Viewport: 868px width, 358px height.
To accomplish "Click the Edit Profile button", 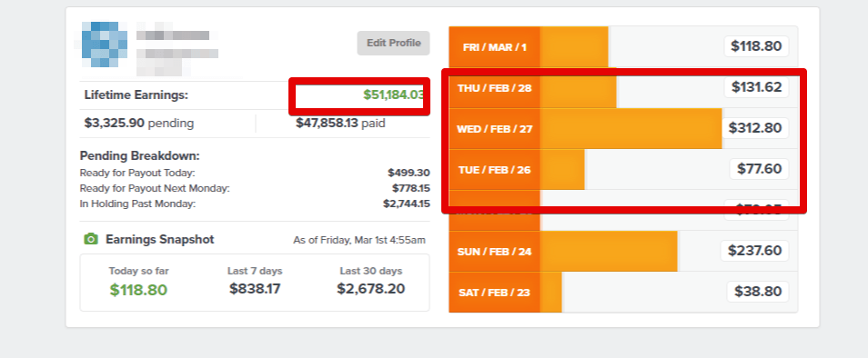I will pyautogui.click(x=393, y=43).
